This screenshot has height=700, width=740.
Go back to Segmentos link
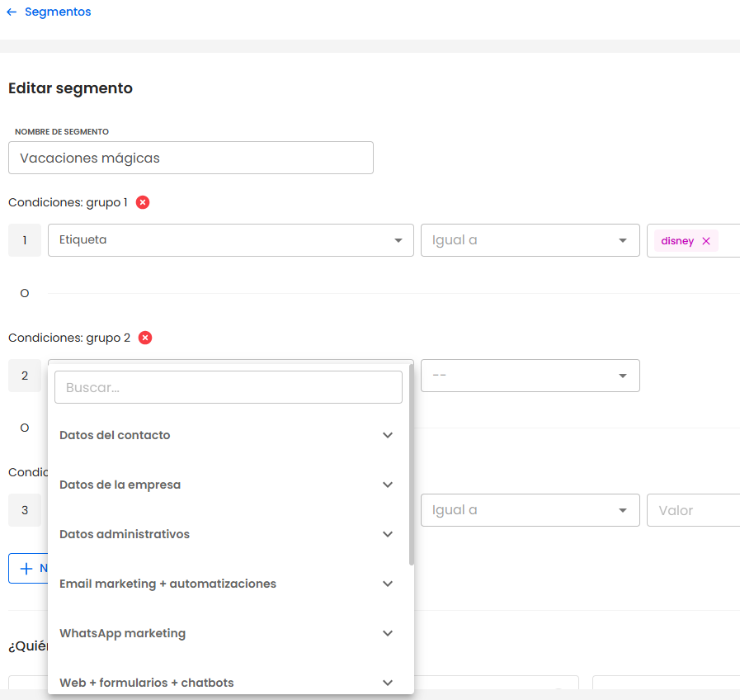click(x=58, y=12)
